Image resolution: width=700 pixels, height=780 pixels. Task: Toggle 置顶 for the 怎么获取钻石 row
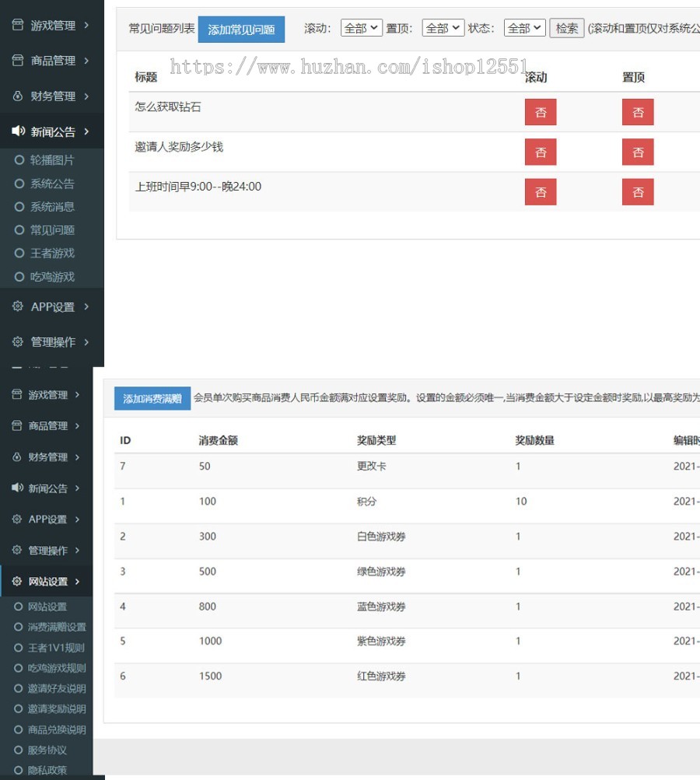click(x=638, y=112)
